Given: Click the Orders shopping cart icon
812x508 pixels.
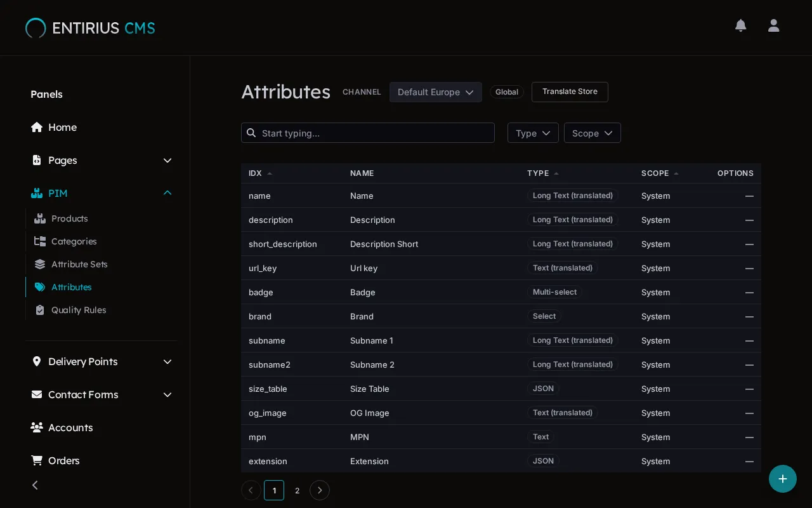Looking at the screenshot, I should (x=37, y=460).
